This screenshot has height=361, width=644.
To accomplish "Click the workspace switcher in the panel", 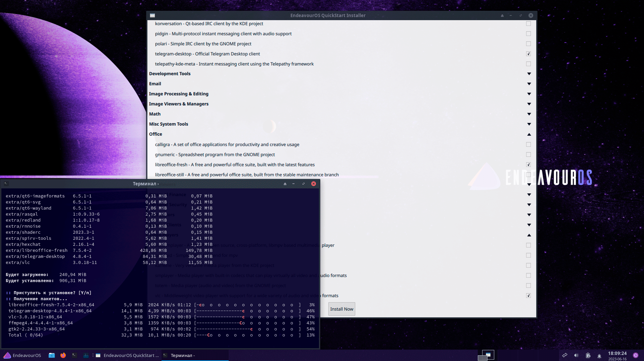I will (x=486, y=355).
